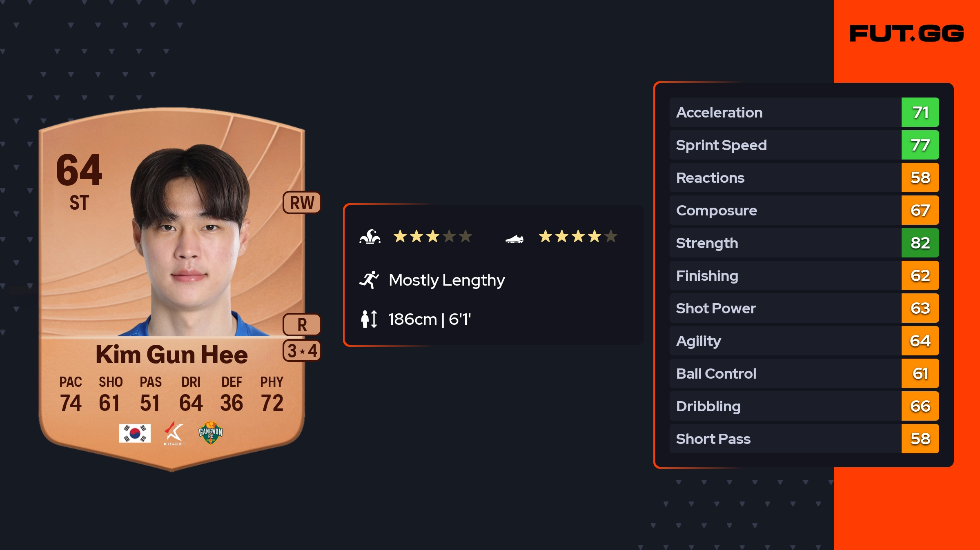Click the 64 overall rating on card
This screenshot has height=550, width=980.
[x=79, y=170]
